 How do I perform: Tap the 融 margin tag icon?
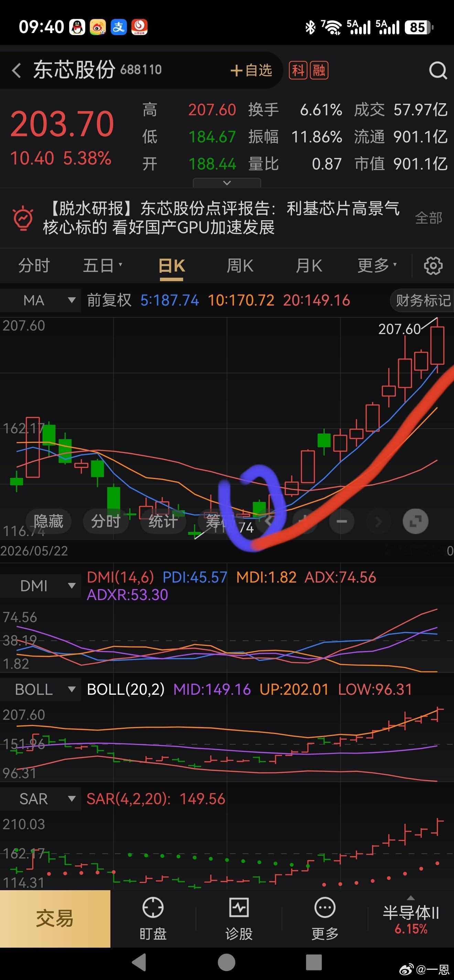(x=319, y=71)
